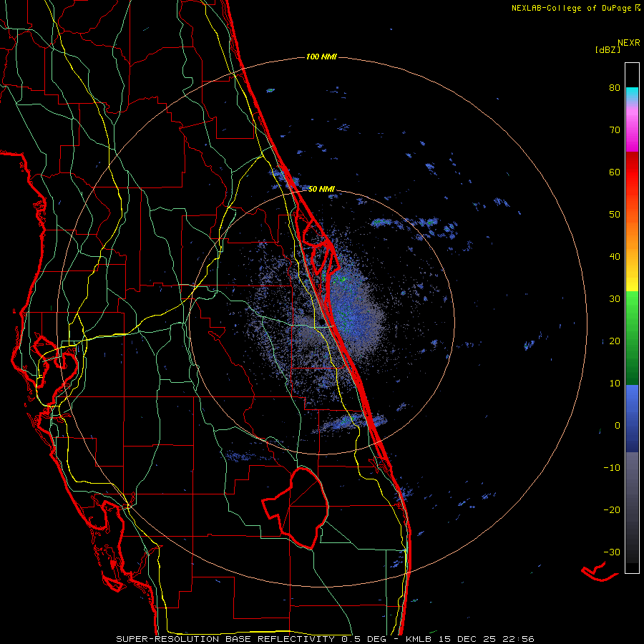The height and width of the screenshot is (644, 644).
Task: Select the 80 value on the dBZ scale
Action: pyautogui.click(x=615, y=88)
